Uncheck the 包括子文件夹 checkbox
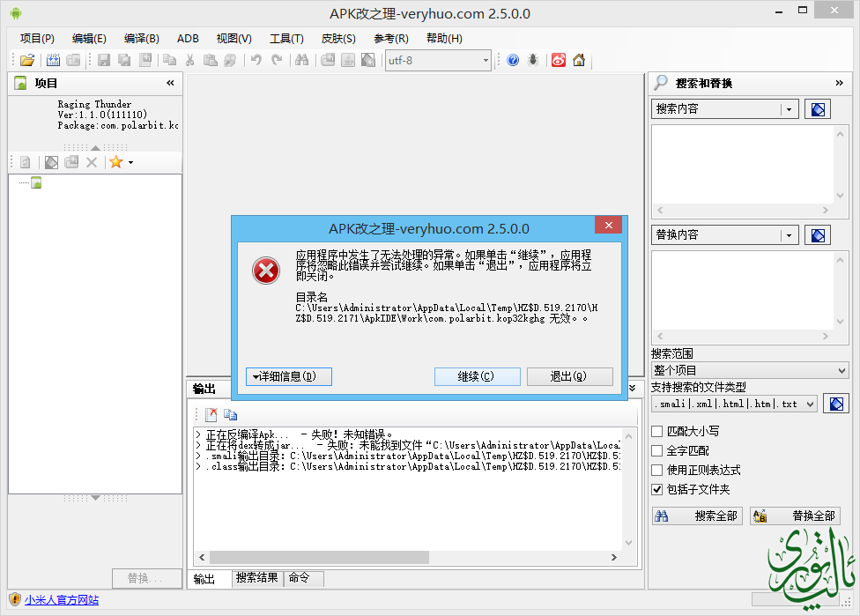Image resolution: width=860 pixels, height=616 pixels. coord(657,489)
